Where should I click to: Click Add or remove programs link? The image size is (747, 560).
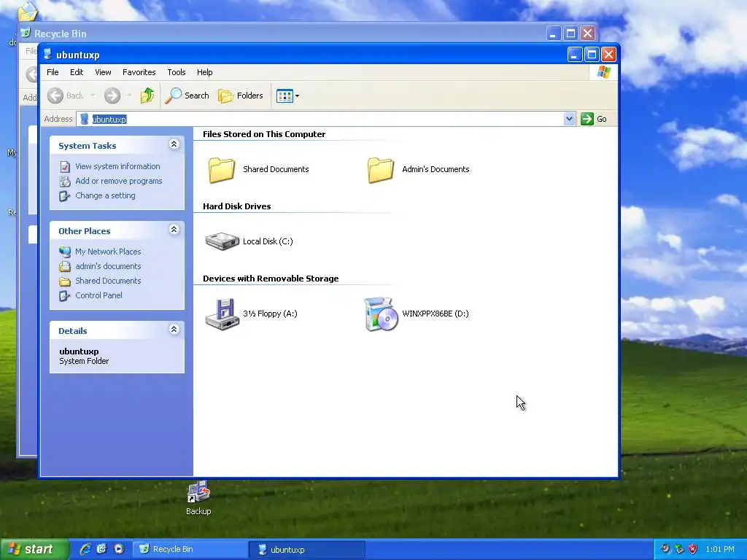click(x=119, y=181)
